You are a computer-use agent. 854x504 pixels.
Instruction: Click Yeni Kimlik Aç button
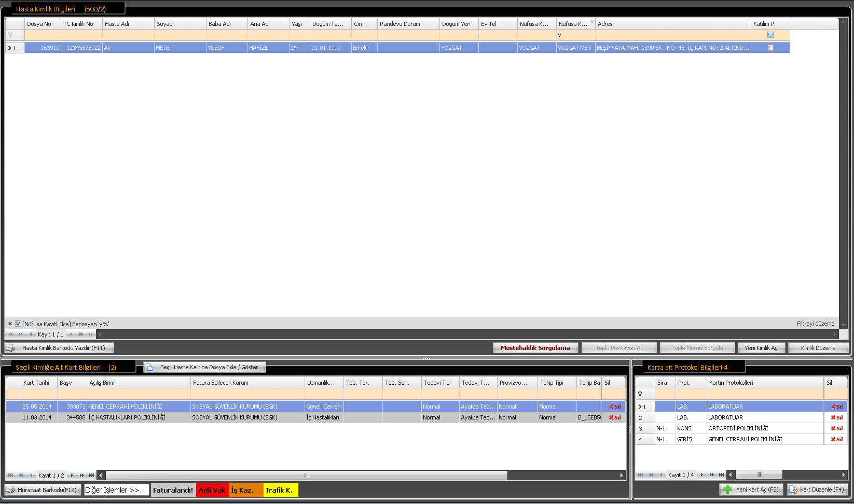click(x=761, y=348)
